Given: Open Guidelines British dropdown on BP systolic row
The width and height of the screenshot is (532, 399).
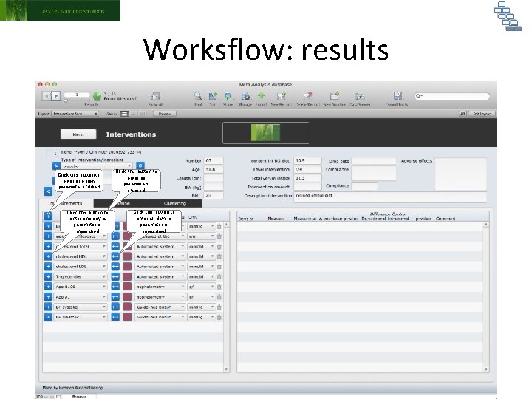Looking at the screenshot, I should 160,307.
